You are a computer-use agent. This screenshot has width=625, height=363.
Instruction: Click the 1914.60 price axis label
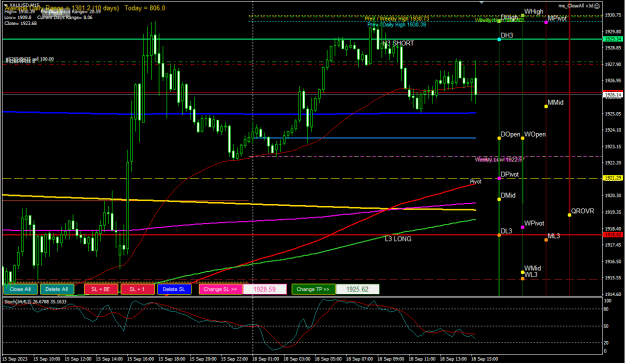[x=613, y=294]
